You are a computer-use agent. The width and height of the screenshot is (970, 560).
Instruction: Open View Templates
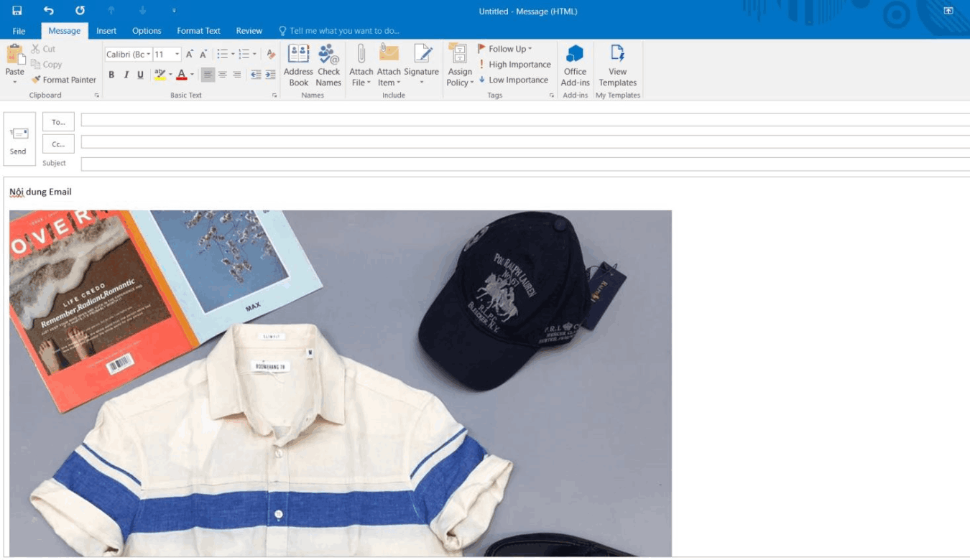618,65
